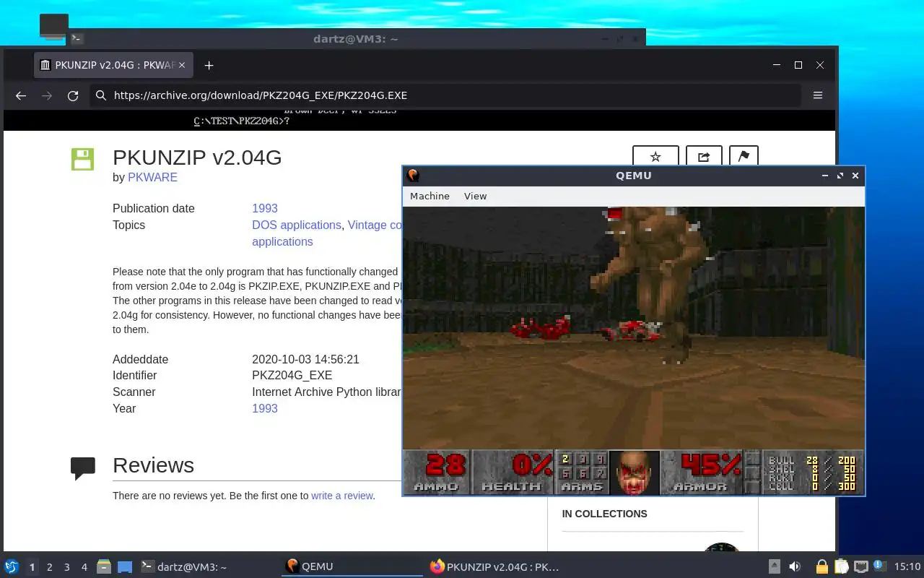Favorite this item with the star button
924x578 pixels.
point(655,156)
